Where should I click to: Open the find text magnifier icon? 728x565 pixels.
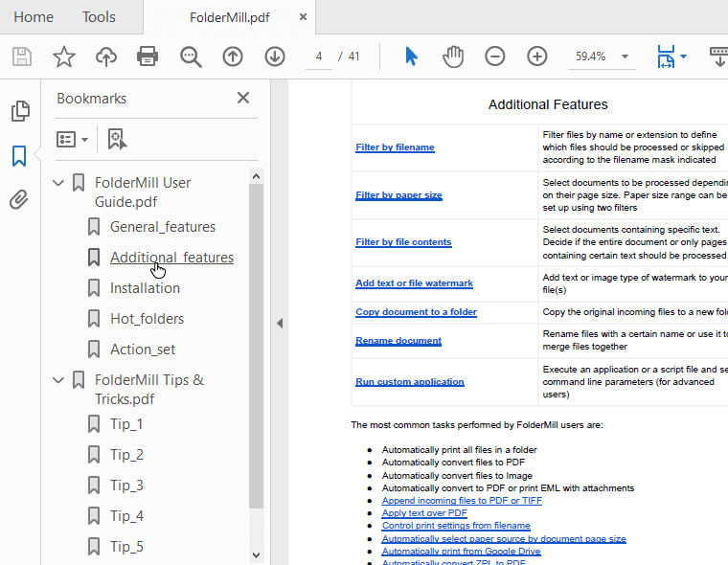pyautogui.click(x=191, y=57)
